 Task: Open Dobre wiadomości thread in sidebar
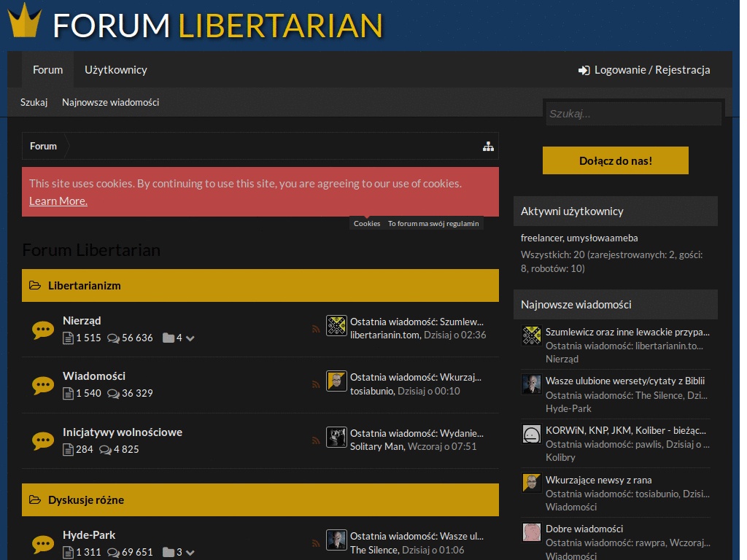coord(584,529)
